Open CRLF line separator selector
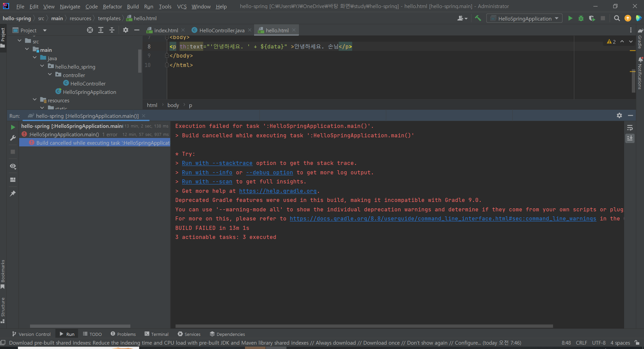This screenshot has width=644, height=349. (x=581, y=343)
